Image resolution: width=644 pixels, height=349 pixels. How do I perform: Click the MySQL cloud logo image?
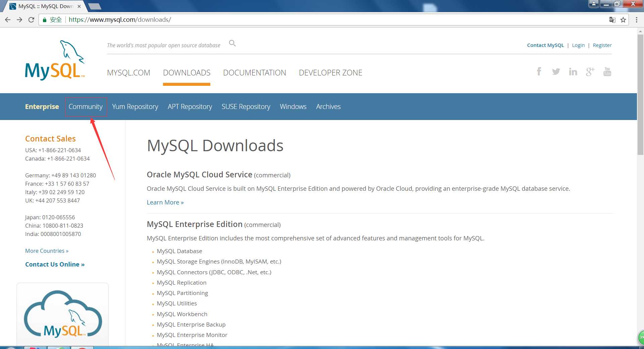63,314
